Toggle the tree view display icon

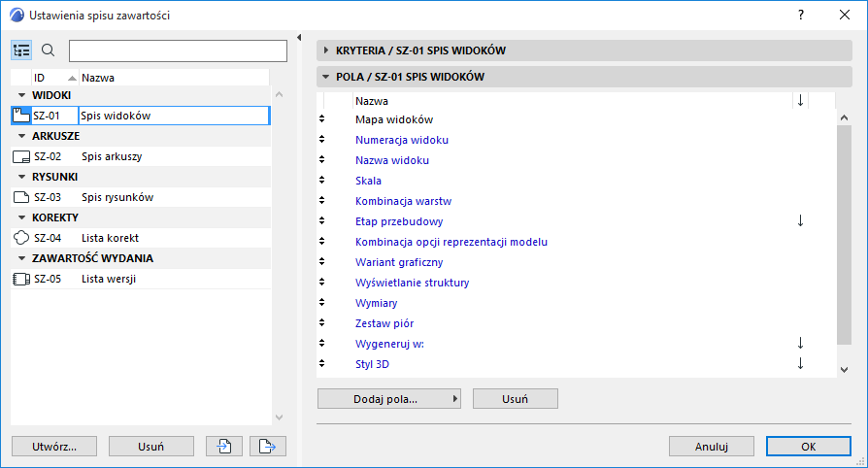22,50
